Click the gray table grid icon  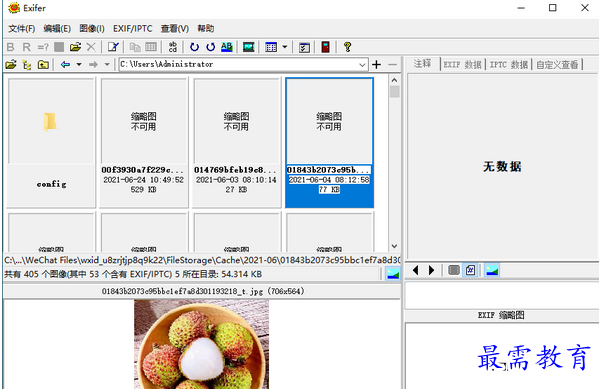(151, 47)
